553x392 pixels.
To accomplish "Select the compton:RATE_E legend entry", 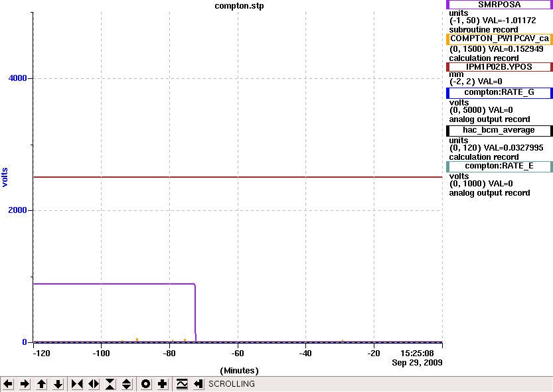I will (499, 166).
